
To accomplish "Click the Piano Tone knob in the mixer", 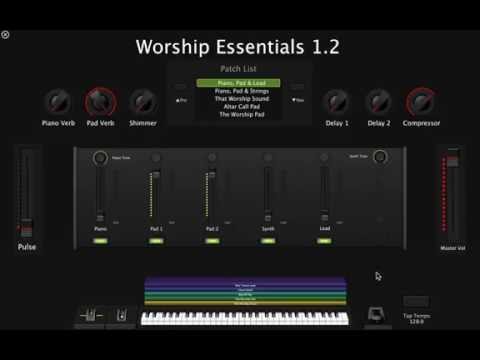I will tap(100, 157).
